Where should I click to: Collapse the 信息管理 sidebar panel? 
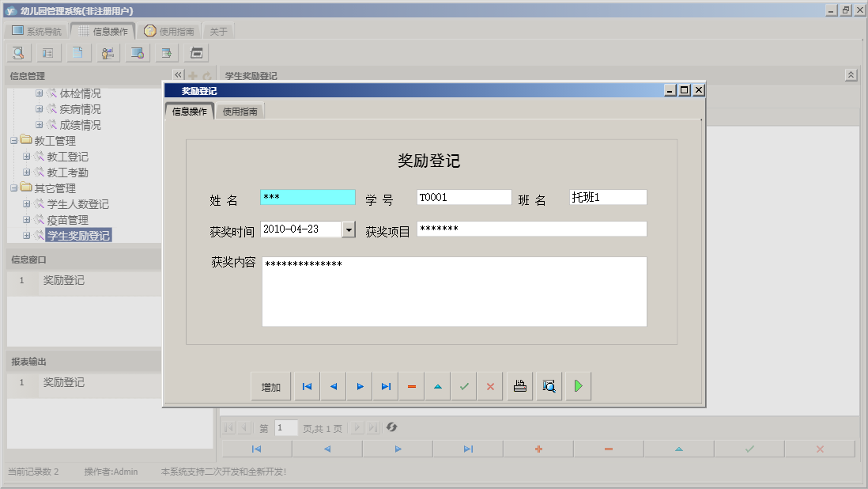tap(178, 74)
